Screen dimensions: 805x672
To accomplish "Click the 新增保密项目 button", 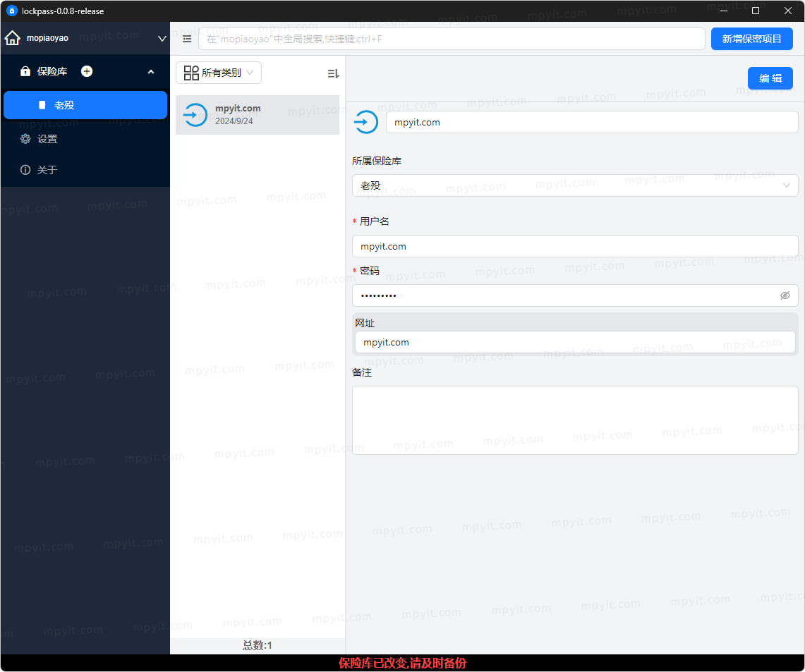I will pyautogui.click(x=751, y=39).
